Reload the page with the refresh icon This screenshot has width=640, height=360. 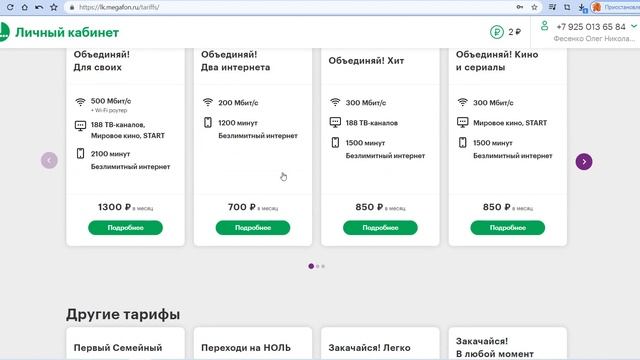10,7
